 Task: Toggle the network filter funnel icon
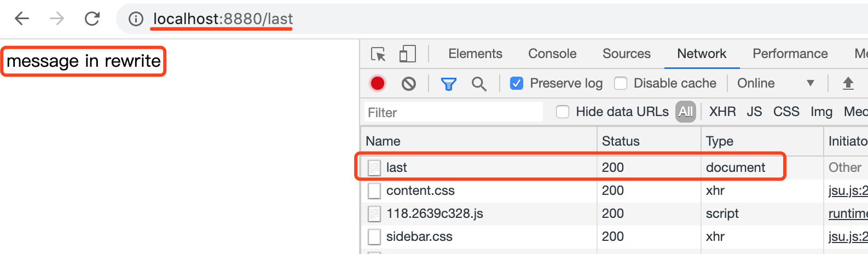(x=449, y=84)
